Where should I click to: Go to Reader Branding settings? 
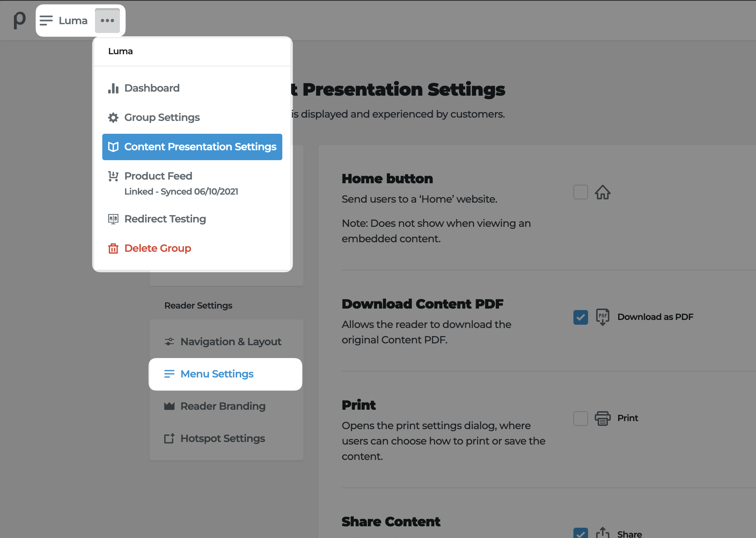[223, 406]
